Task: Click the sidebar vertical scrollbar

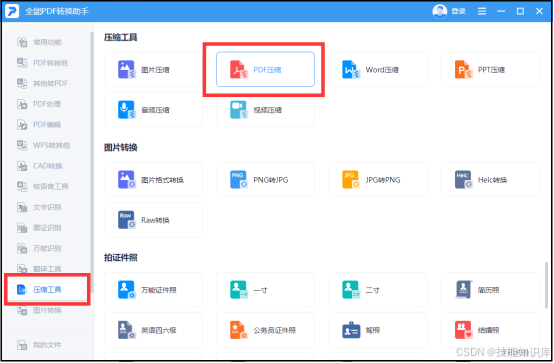Action: click(x=92, y=163)
